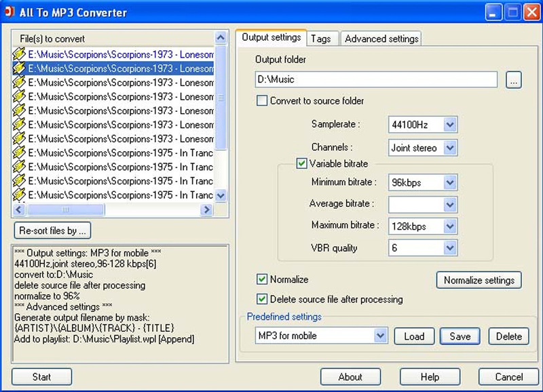Click log line '{ARTIST}\{ALBUM}\{TRACK} - {TITLE}'

pyautogui.click(x=94, y=328)
